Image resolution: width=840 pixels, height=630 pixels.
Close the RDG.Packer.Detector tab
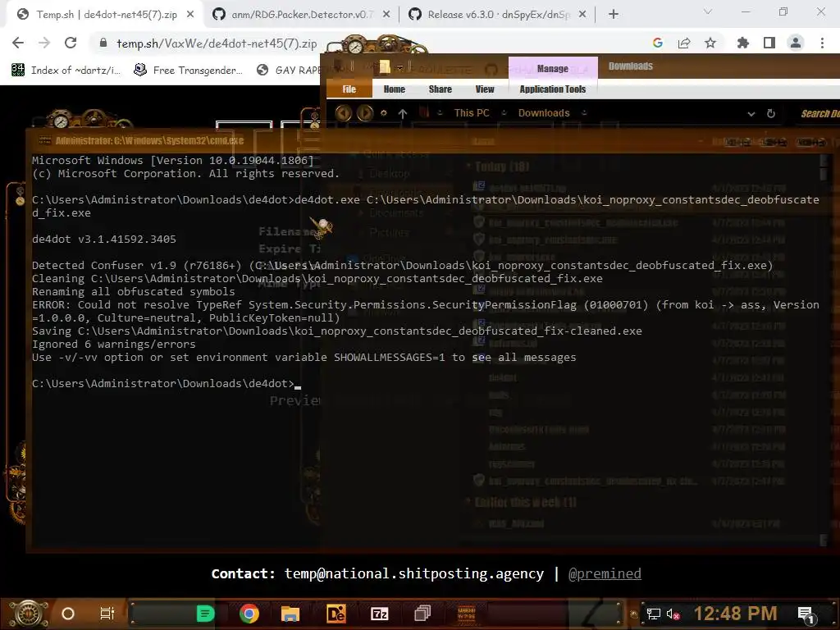point(386,15)
